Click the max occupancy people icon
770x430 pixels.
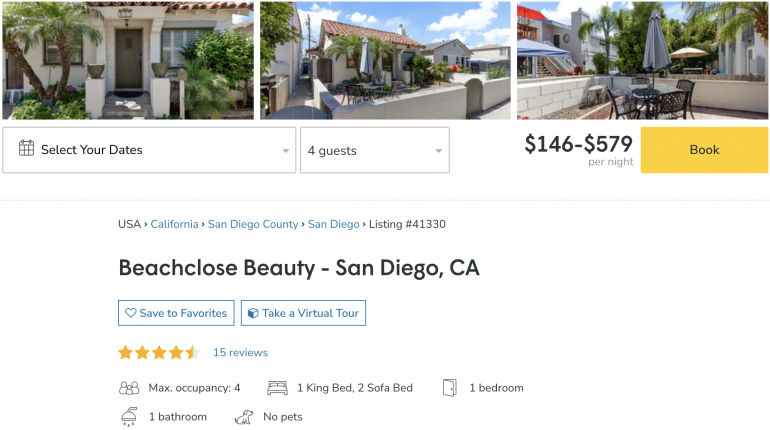[129, 388]
